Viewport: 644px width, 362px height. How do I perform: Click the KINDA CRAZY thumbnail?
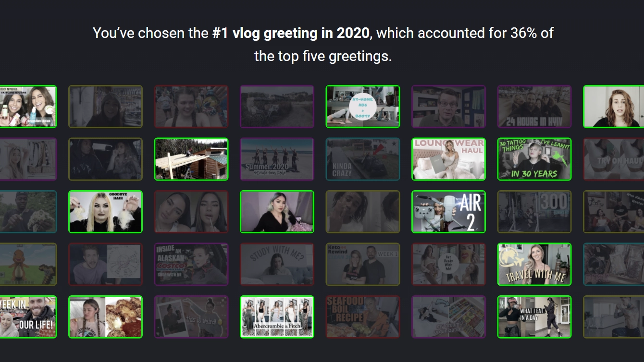[363, 159]
